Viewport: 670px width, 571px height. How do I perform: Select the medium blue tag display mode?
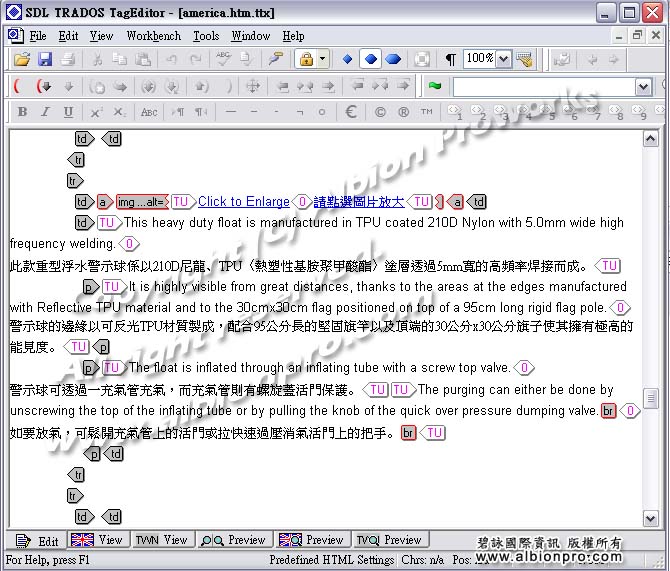(x=370, y=59)
